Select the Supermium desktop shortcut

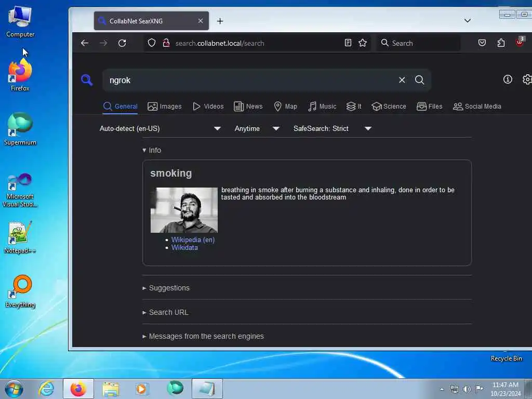[20, 129]
